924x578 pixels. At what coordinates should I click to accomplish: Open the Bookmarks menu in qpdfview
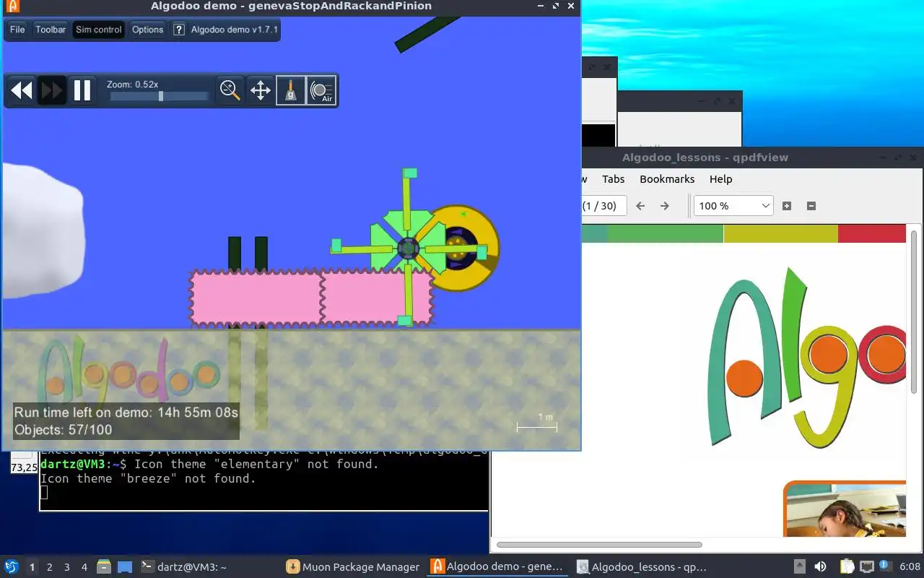pos(667,179)
